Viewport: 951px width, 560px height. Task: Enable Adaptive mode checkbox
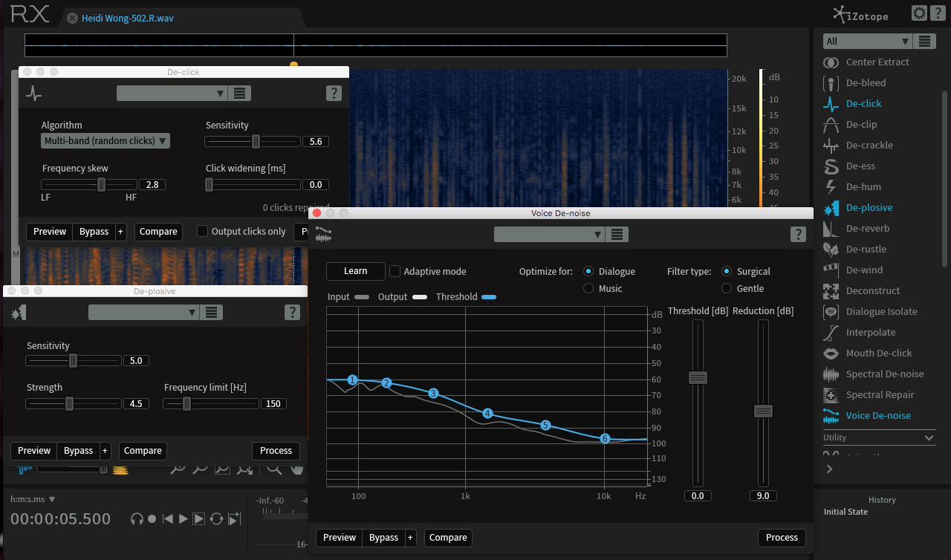tap(395, 271)
